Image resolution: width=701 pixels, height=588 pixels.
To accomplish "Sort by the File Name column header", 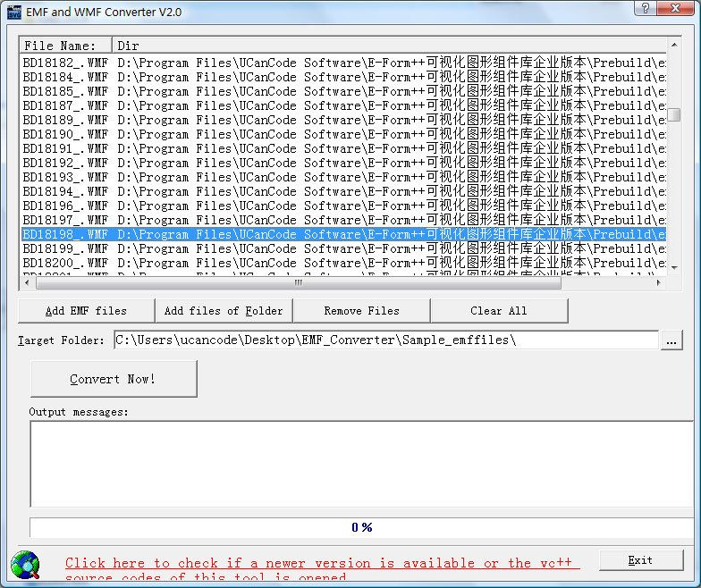I will coord(65,45).
